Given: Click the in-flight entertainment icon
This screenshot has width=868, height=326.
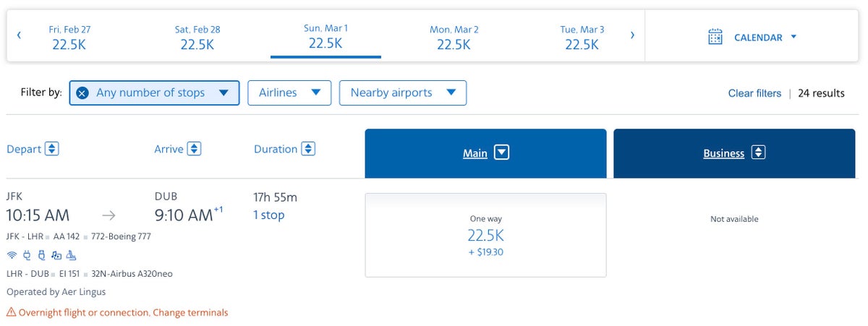Looking at the screenshot, I should point(56,255).
